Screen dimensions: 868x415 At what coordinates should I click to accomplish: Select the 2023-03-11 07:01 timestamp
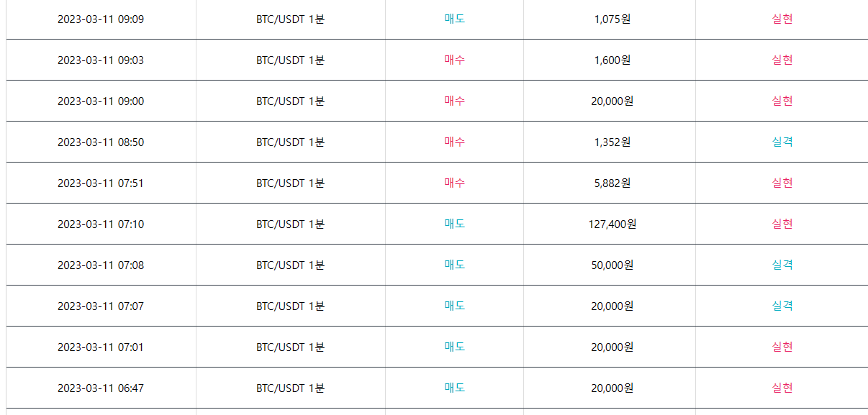[x=101, y=347]
